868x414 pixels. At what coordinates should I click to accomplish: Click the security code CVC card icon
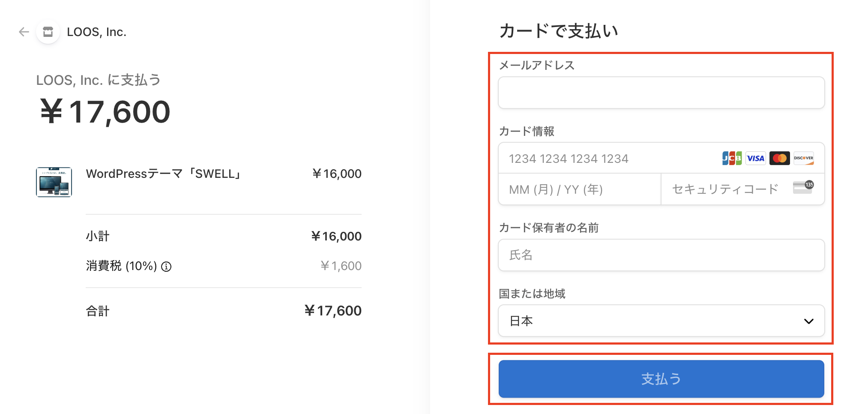pos(803,187)
